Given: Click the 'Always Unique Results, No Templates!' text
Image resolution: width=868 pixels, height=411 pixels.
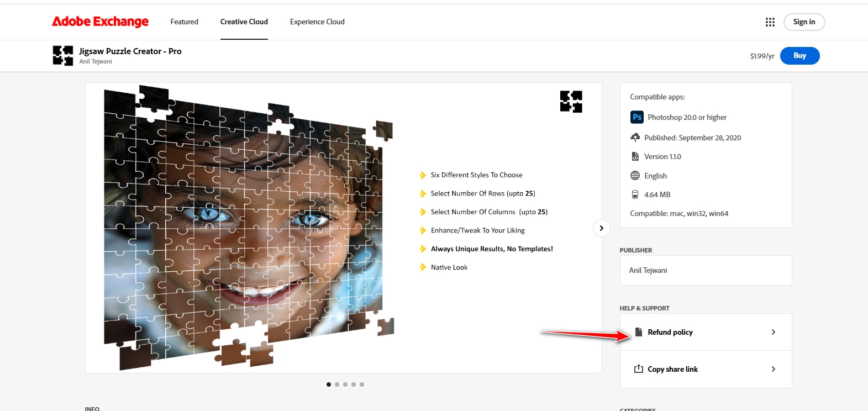Looking at the screenshot, I should coord(492,249).
